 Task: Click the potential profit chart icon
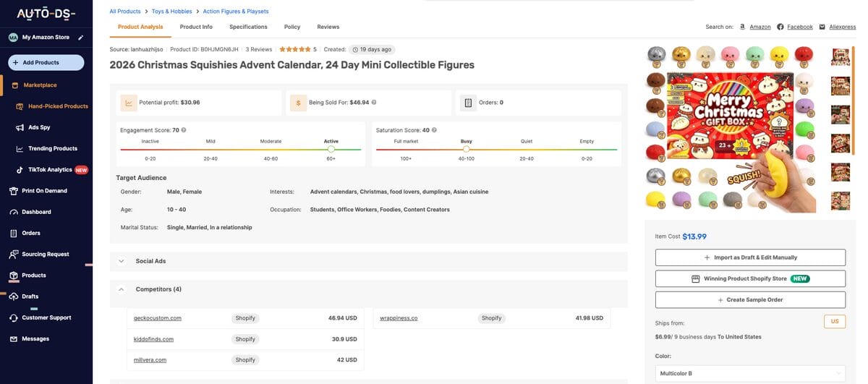click(x=128, y=103)
